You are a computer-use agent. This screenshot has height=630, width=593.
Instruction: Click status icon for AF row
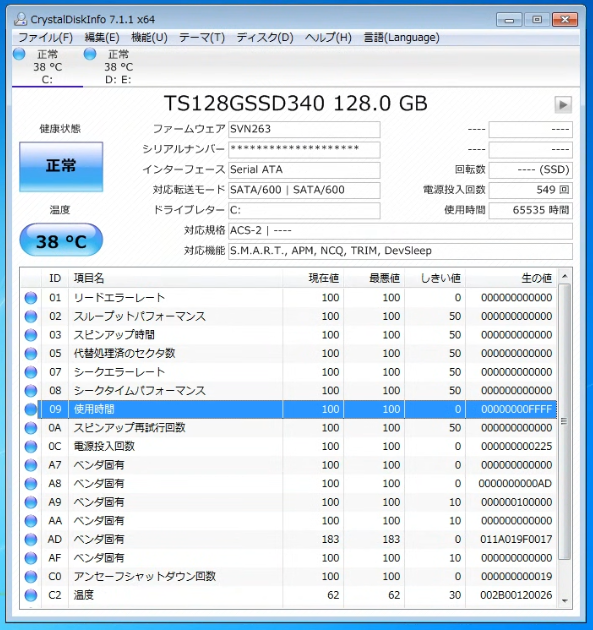[31, 558]
